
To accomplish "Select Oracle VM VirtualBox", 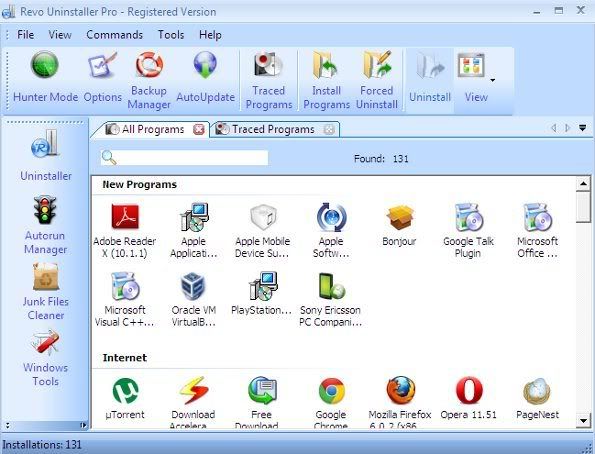I will [x=194, y=300].
